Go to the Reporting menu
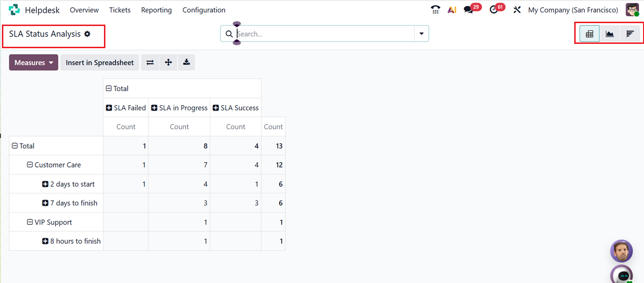The height and width of the screenshot is (283, 644). pyautogui.click(x=156, y=10)
